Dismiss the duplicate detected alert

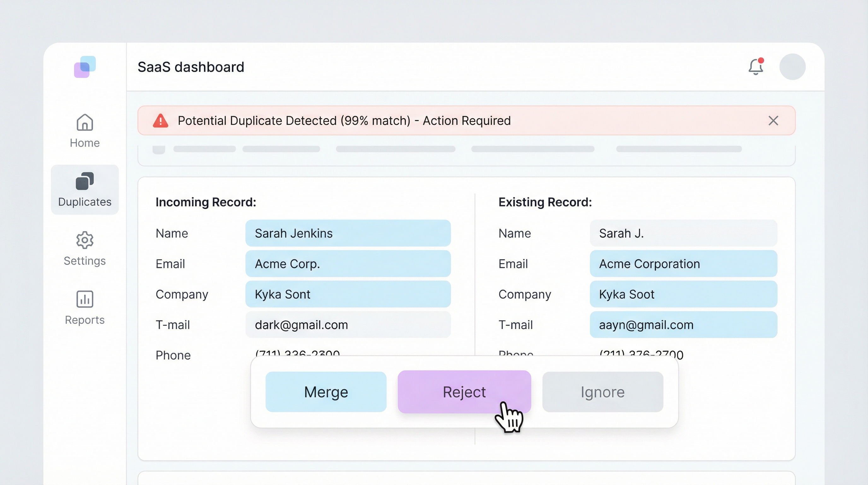click(773, 121)
